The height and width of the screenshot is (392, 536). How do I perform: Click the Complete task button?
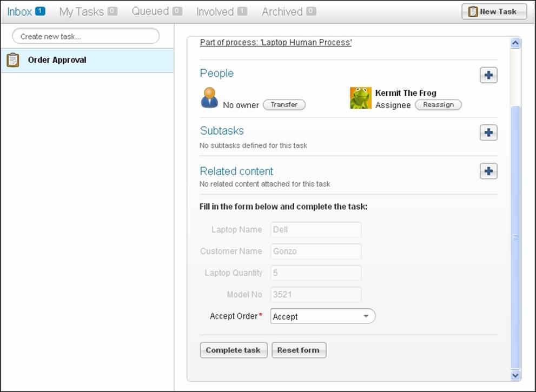click(233, 350)
